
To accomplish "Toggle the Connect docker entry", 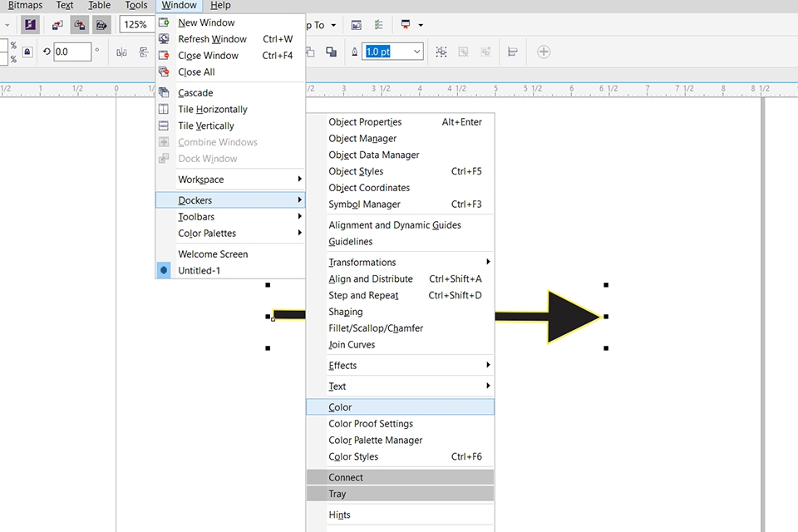I will [346, 477].
